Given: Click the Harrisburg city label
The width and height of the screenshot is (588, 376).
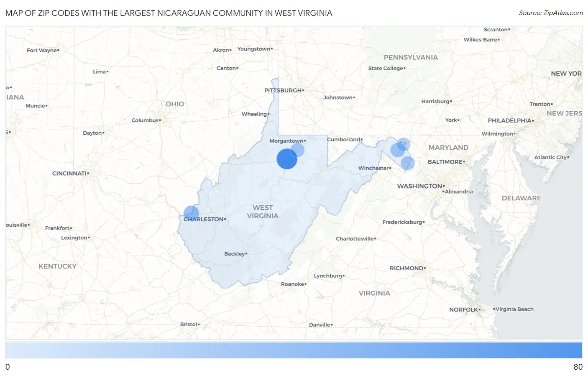Looking at the screenshot, I should click(435, 102).
